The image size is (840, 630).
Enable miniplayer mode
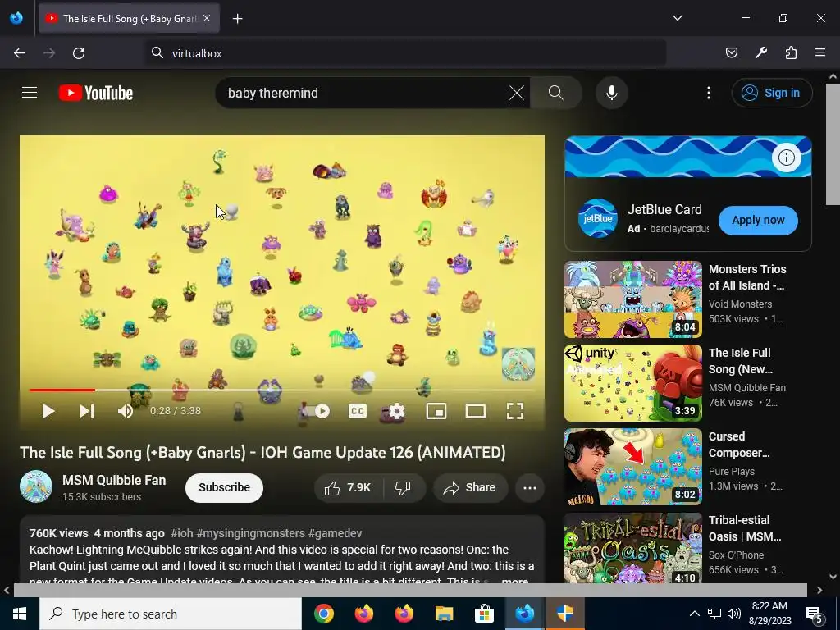[x=436, y=411]
